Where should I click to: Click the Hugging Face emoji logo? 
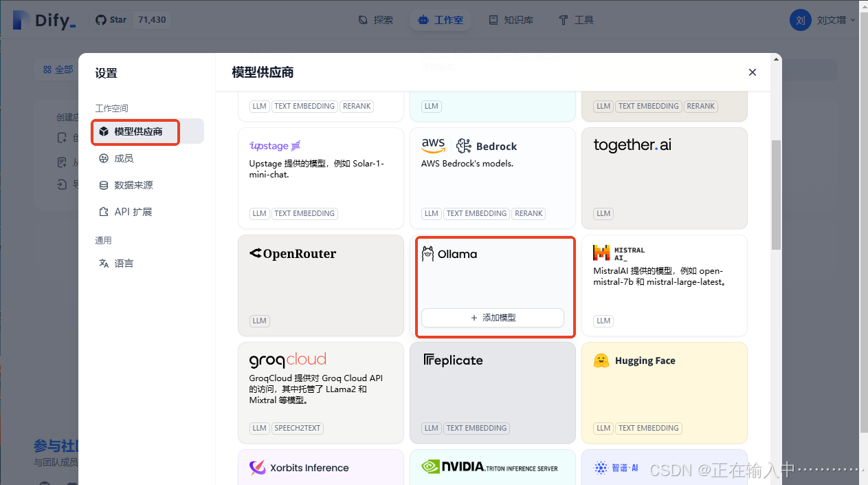click(x=601, y=360)
